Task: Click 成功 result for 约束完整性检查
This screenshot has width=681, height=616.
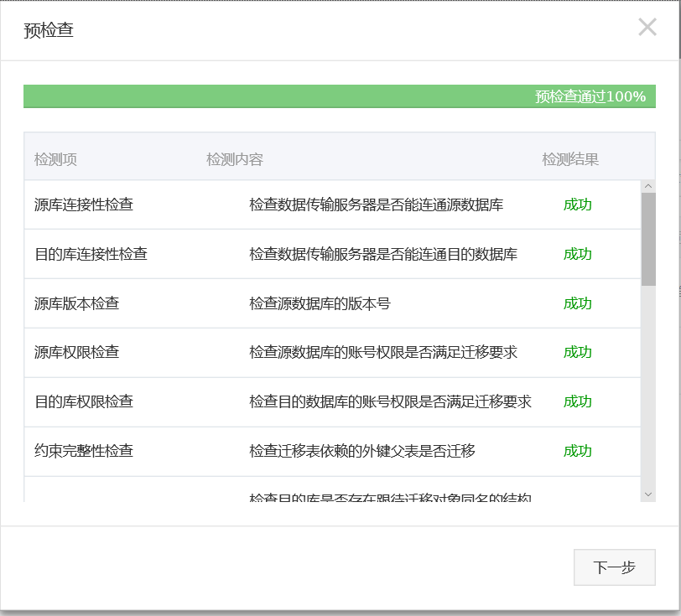Action: point(577,451)
